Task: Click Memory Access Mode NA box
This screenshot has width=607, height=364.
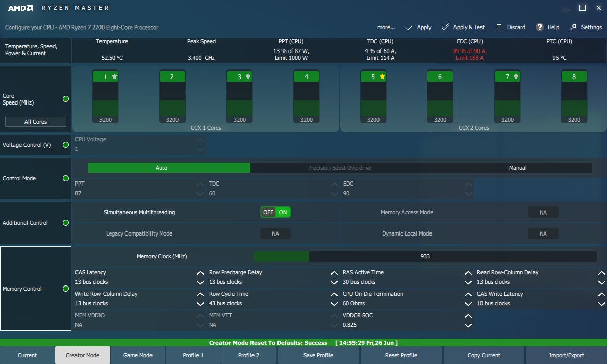Action: 543,212
